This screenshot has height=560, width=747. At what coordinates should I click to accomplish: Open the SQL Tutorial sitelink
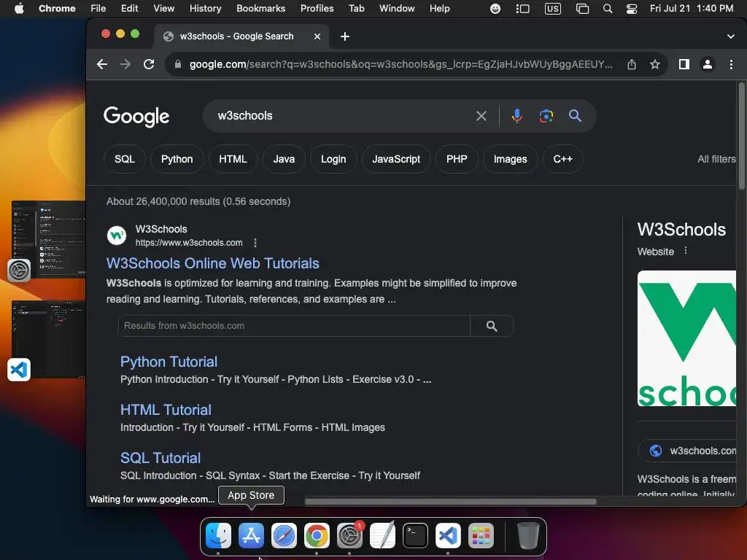pos(160,458)
